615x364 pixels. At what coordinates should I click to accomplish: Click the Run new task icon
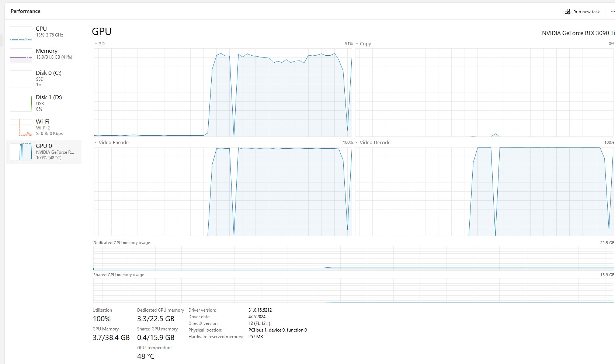(x=567, y=12)
